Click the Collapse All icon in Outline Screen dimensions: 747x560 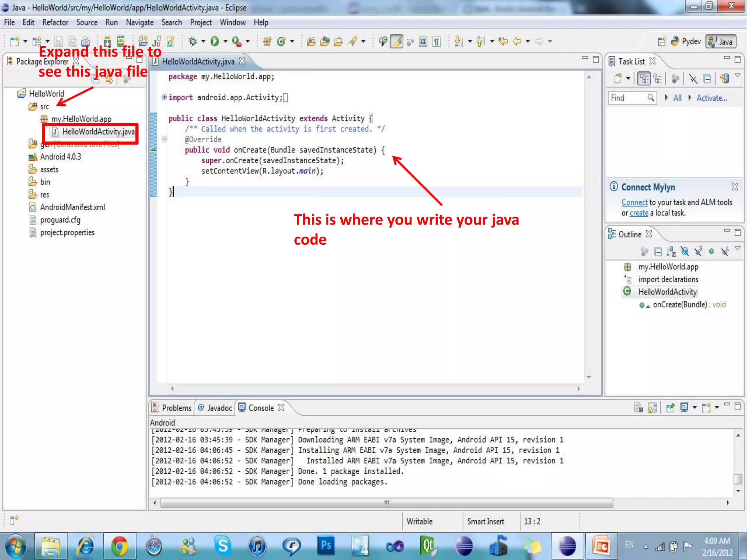click(658, 252)
